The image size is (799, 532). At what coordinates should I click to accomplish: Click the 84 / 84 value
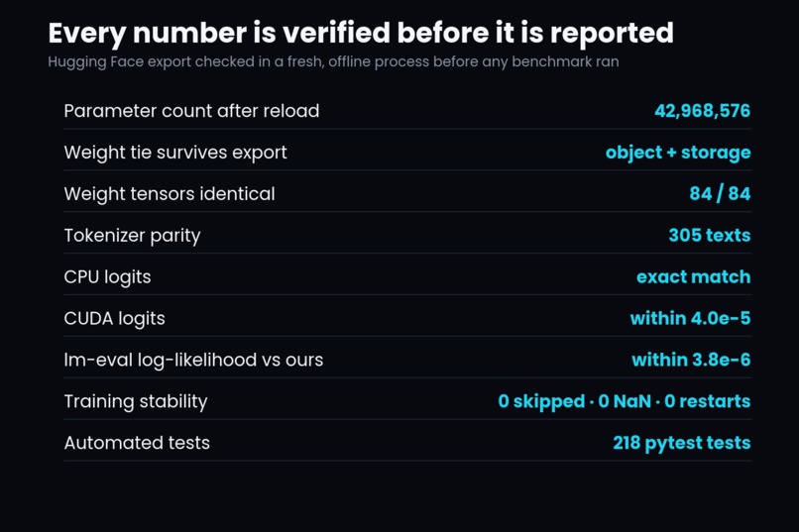click(x=720, y=194)
